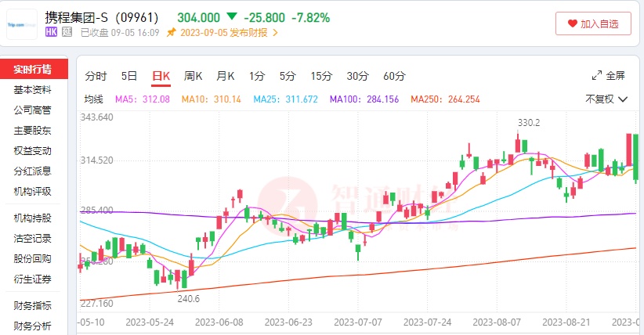The height and width of the screenshot is (335, 644).
Task: Click the stock name 携程集团-S (09961)
Action: tap(101, 18)
